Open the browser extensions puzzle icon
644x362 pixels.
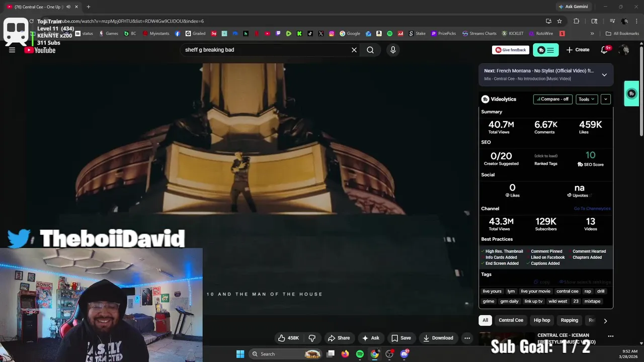click(x=577, y=21)
